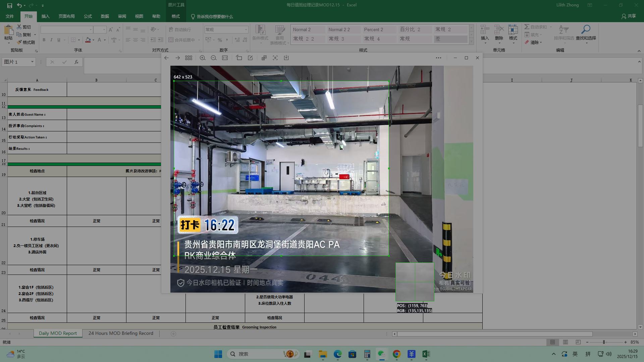Open the 插入 ribbon tab
This screenshot has width=644, height=362.
tap(45, 16)
